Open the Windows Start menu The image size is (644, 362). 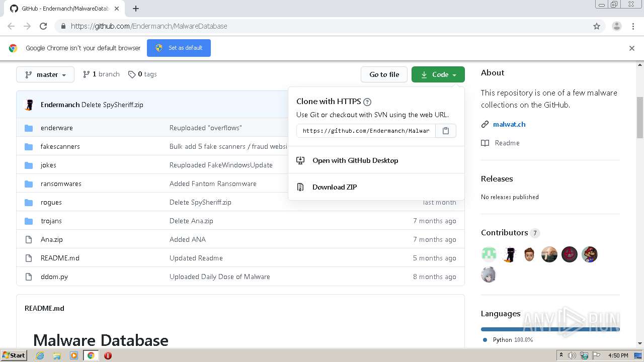(x=14, y=355)
